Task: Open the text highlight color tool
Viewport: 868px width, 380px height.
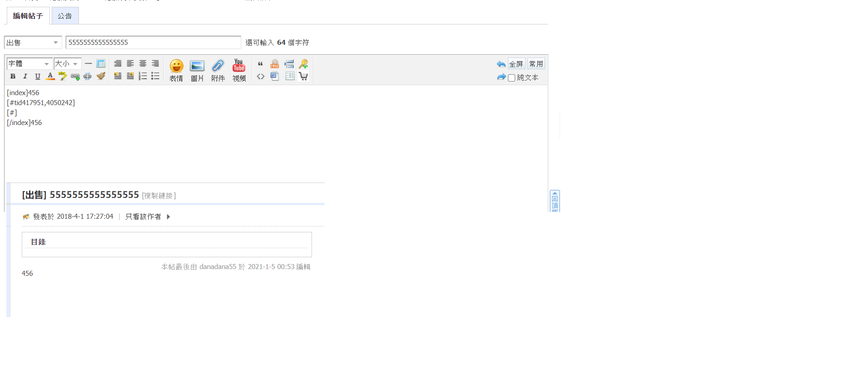Action: [63, 77]
